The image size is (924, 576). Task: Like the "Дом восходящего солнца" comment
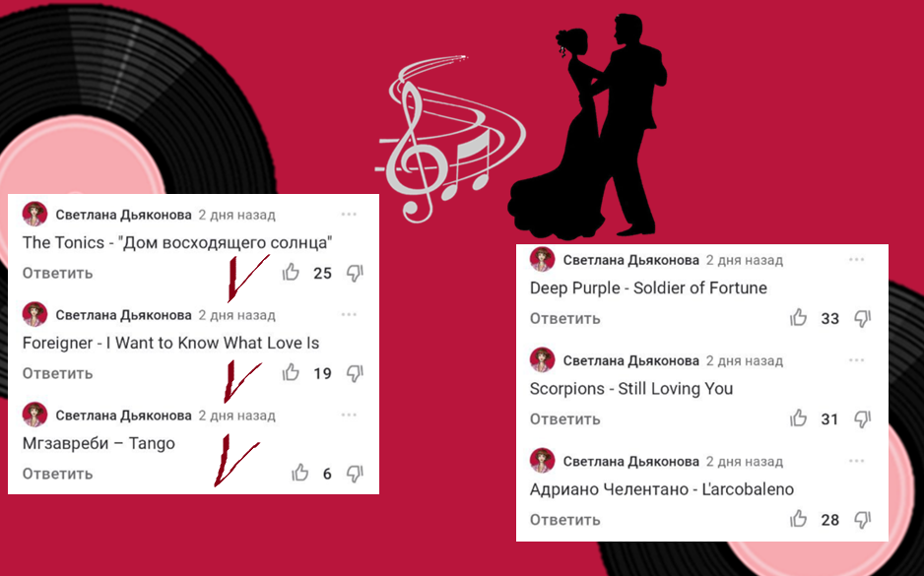(x=291, y=272)
